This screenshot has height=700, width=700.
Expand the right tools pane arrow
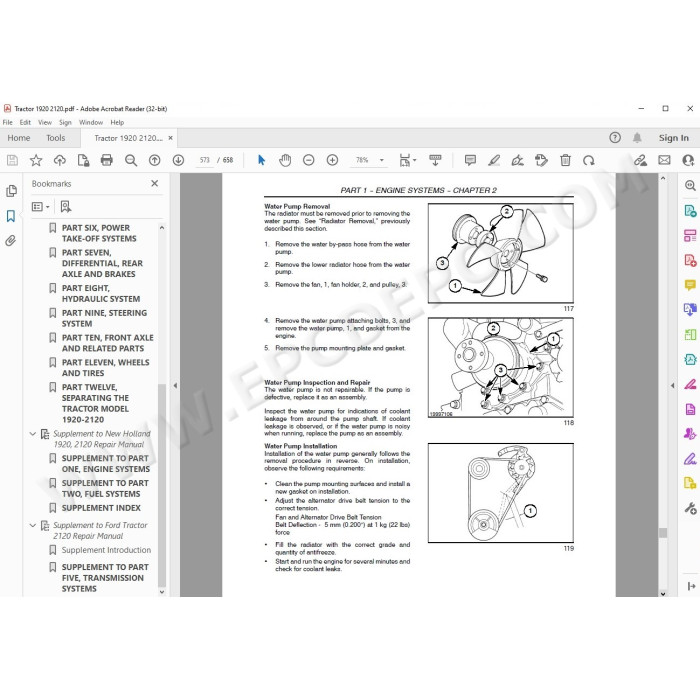[x=673, y=385]
